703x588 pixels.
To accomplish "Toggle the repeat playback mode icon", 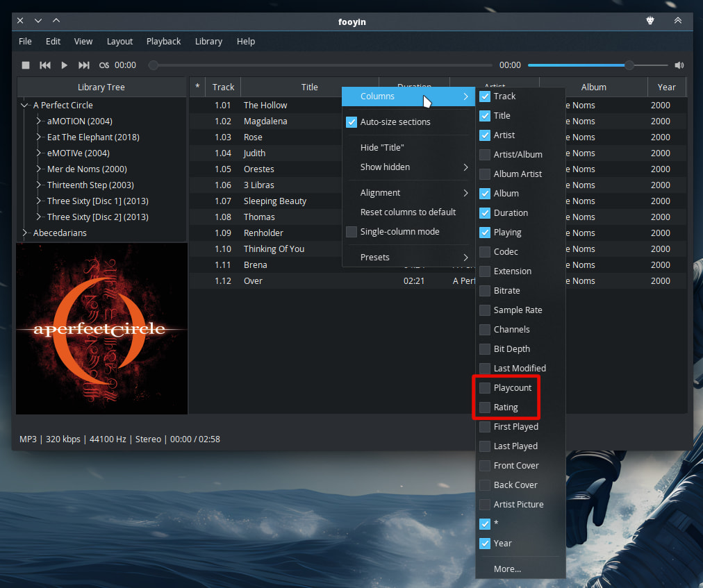I will click(x=104, y=65).
